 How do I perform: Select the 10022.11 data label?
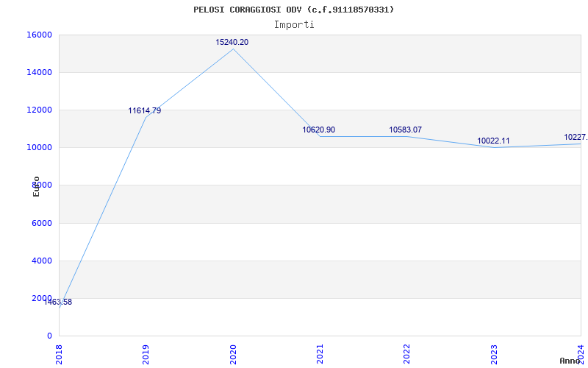[493, 141]
